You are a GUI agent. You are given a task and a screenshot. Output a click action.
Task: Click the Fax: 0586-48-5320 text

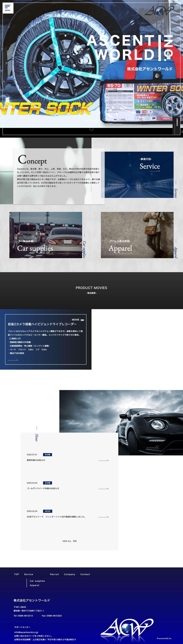pos(52,616)
